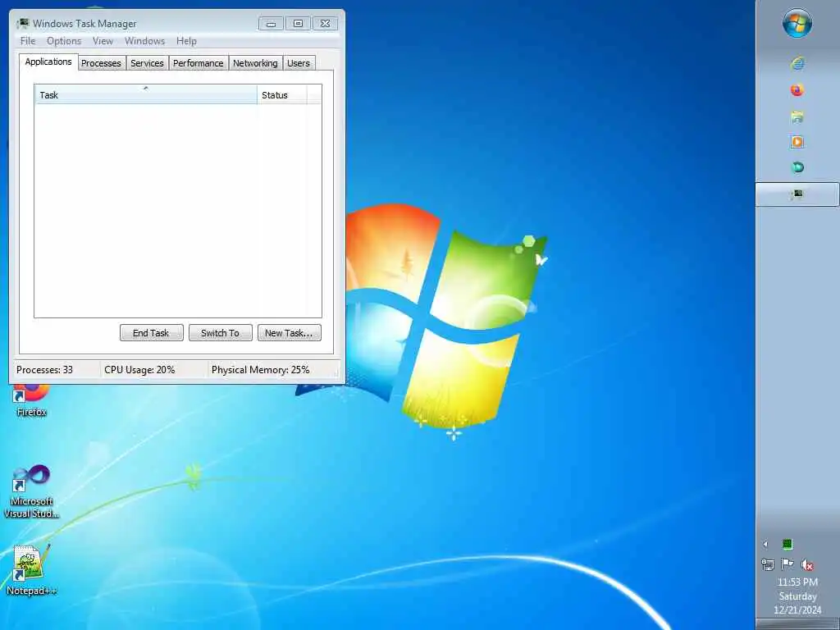Screen dimensions: 840x630
Task: Open the clock showing 11:53 PM
Action: 797,582
